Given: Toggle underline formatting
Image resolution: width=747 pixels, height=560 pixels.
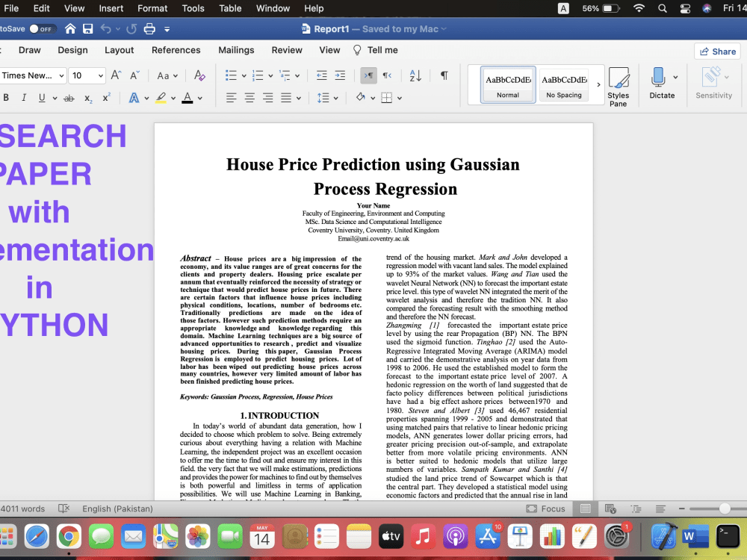Looking at the screenshot, I should pos(42,98).
